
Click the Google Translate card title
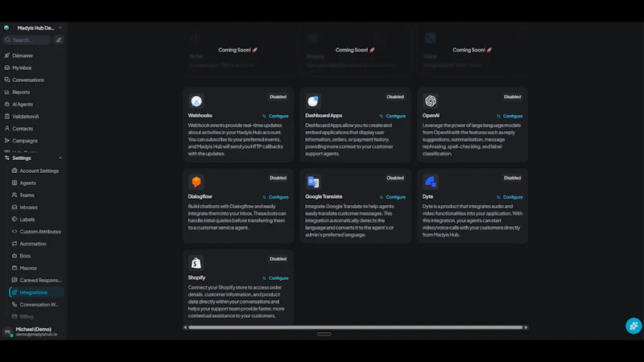point(324,196)
